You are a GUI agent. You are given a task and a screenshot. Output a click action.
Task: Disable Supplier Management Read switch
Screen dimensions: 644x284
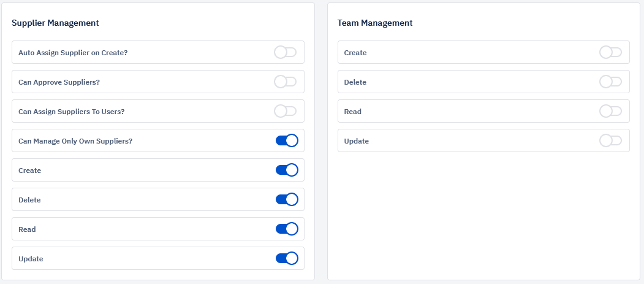pos(287,229)
